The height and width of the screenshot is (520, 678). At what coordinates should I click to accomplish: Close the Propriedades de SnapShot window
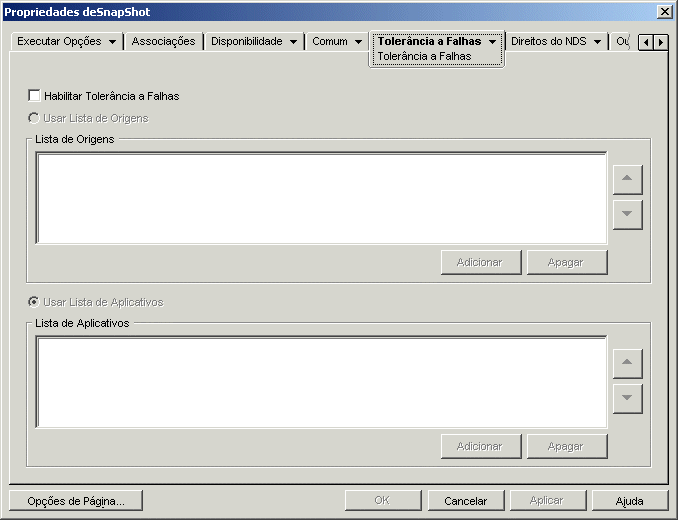pyautogui.click(x=665, y=12)
